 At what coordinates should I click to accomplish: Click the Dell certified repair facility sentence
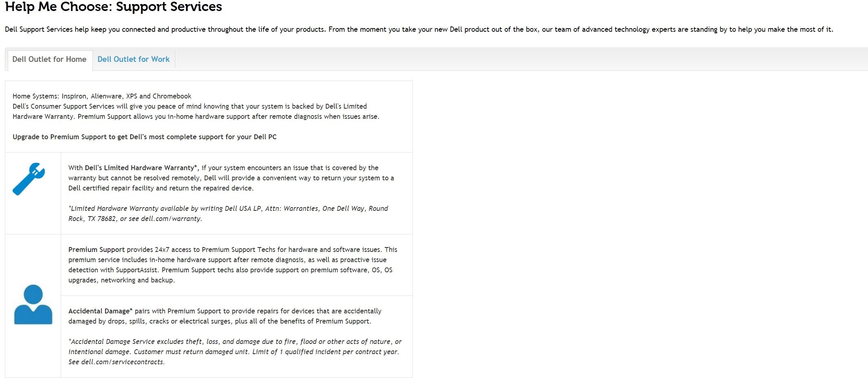[161, 188]
